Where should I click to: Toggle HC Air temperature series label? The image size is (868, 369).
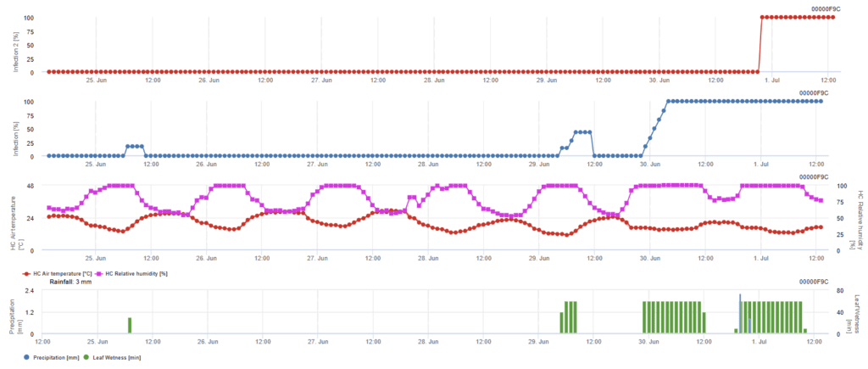pos(64,274)
